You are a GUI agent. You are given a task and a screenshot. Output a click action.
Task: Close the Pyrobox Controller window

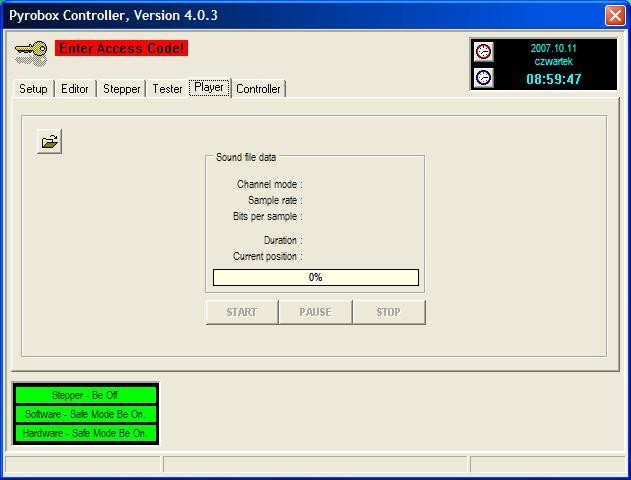(x=615, y=16)
